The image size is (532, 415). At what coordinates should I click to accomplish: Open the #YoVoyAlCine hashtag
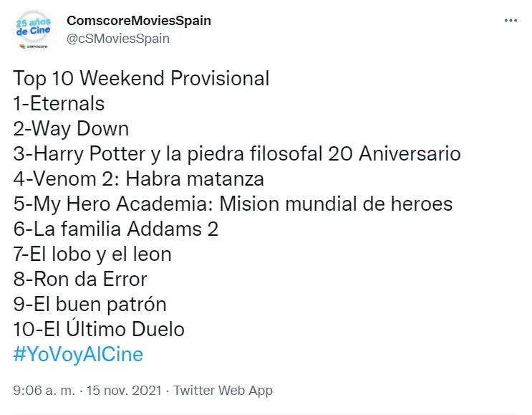tap(78, 354)
